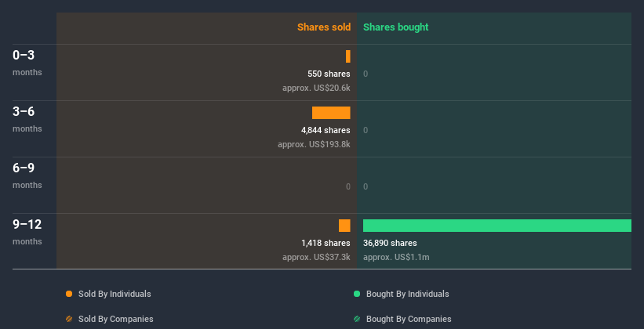Click the 9–12 months row label
644x329 pixels.
pos(27,232)
